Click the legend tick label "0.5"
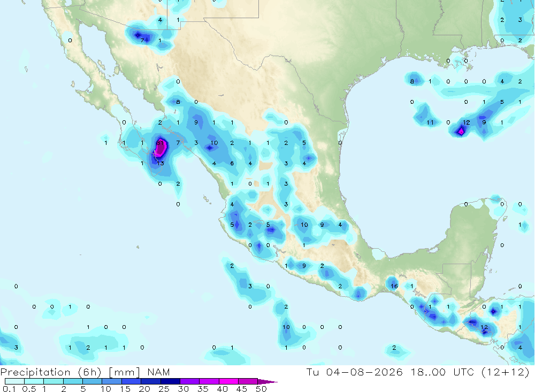Viewport: 535px width, 392px height. click(29, 389)
